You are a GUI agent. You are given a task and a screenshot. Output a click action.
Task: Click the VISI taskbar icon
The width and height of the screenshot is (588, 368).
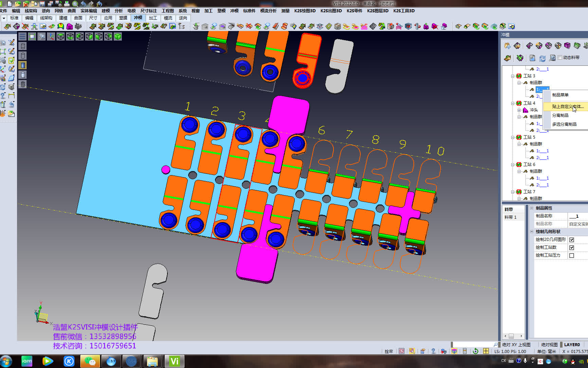point(174,361)
